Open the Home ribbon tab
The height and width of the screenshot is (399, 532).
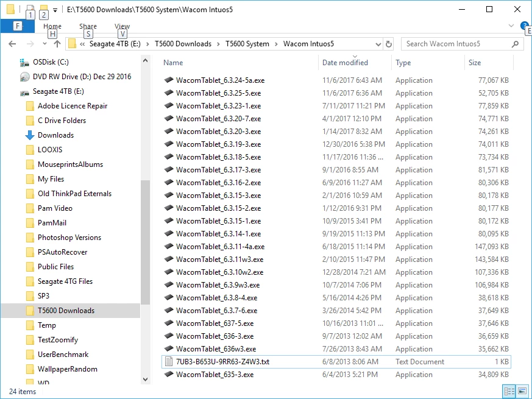[x=52, y=26]
